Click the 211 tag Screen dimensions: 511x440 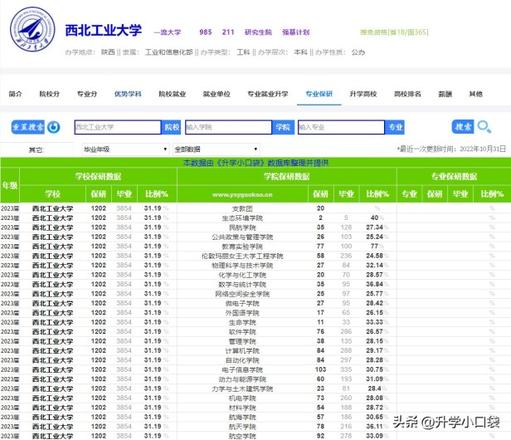228,32
